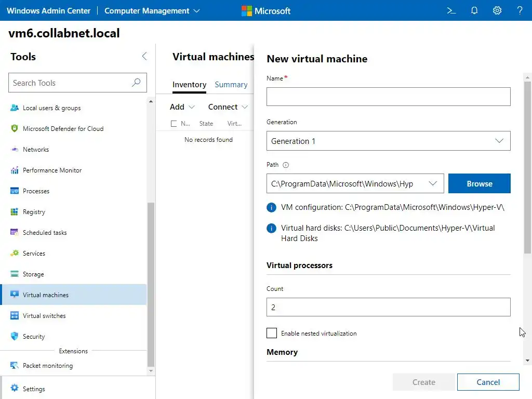Click the help question mark icon
Screen dimensions: 532x399
point(520,10)
